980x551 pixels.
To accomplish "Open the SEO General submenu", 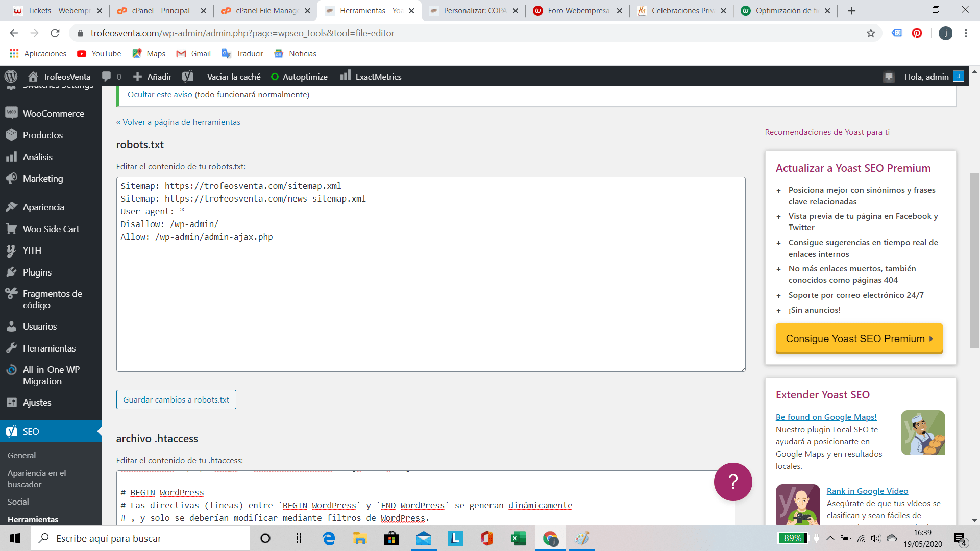I will [x=21, y=455].
